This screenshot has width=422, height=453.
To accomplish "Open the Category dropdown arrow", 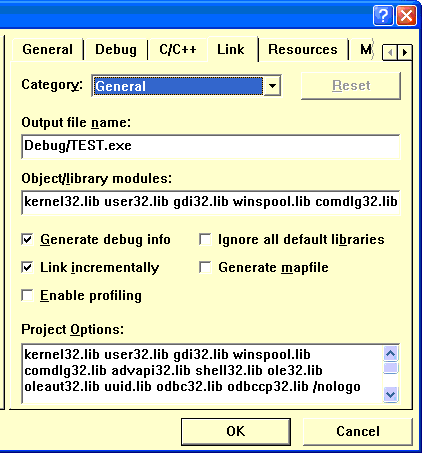I will point(272,86).
